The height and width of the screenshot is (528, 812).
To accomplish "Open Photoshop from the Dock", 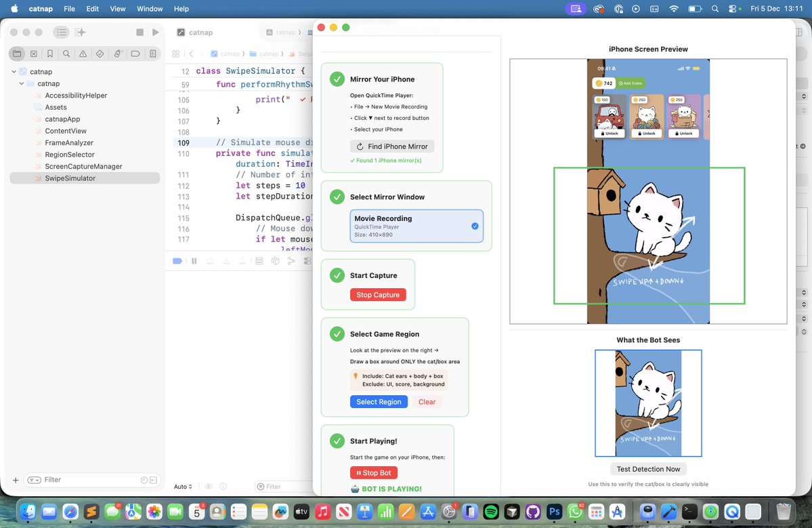I will pos(554,512).
